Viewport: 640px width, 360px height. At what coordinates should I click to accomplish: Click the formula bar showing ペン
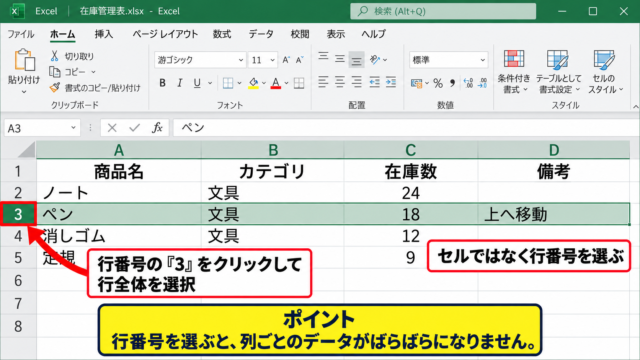[406, 128]
